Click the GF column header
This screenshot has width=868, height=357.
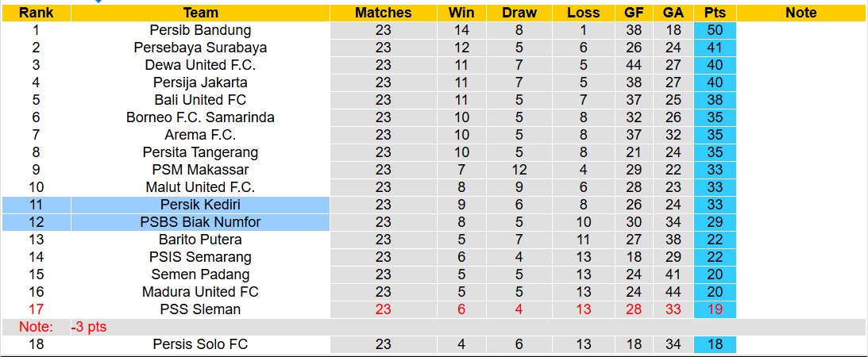point(634,13)
